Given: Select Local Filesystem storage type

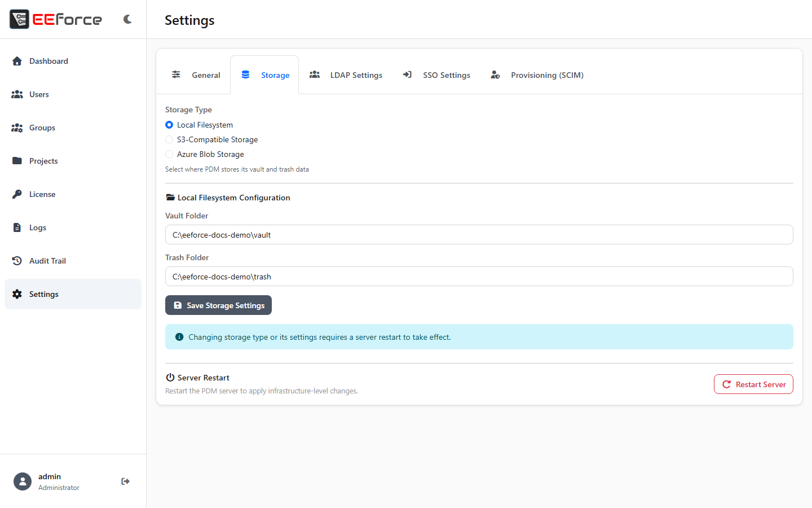Looking at the screenshot, I should click(x=169, y=125).
